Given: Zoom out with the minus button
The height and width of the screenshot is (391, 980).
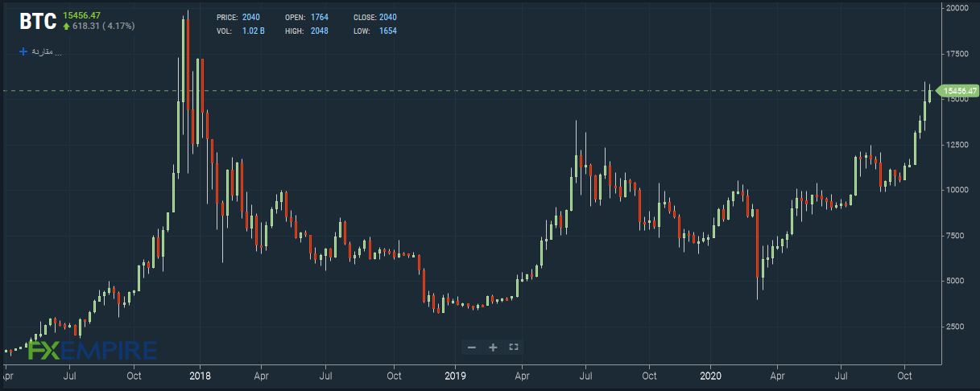Looking at the screenshot, I should (x=472, y=348).
